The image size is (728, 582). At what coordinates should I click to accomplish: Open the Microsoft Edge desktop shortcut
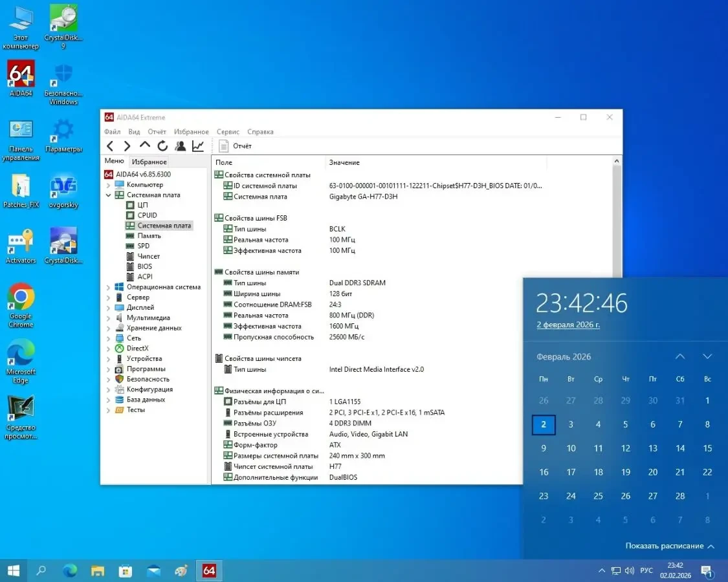click(x=21, y=361)
